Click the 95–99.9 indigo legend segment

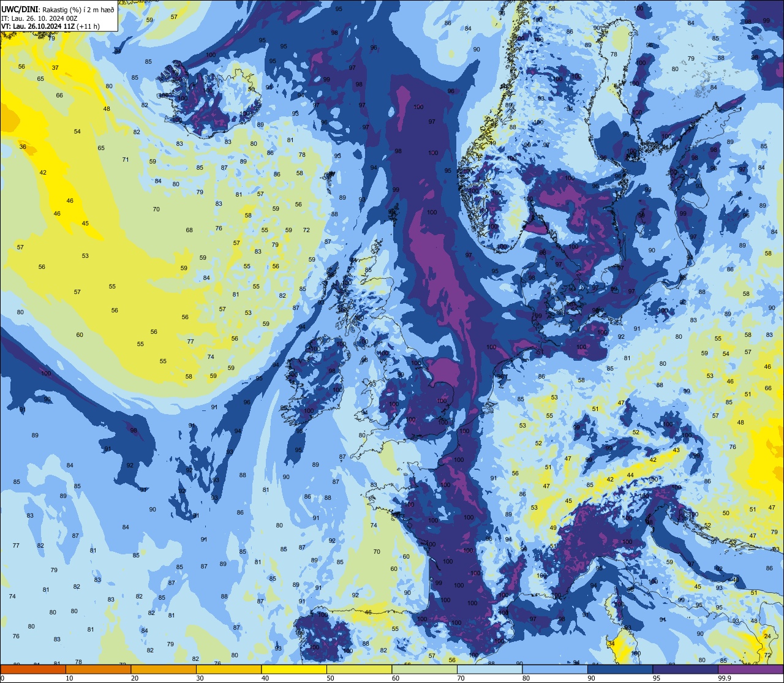[x=685, y=670]
